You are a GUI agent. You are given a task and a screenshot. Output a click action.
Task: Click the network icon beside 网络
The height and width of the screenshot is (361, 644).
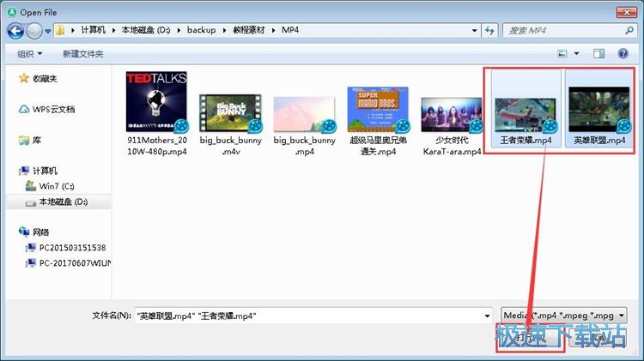point(24,232)
